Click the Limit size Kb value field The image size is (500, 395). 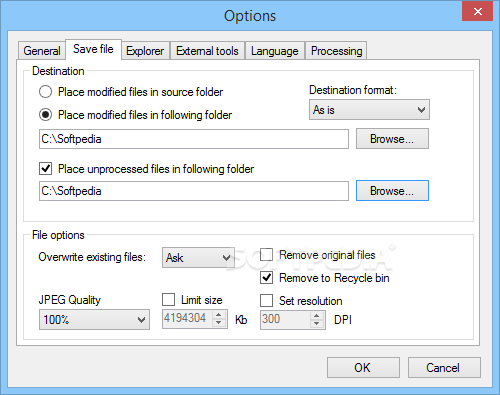(x=187, y=319)
